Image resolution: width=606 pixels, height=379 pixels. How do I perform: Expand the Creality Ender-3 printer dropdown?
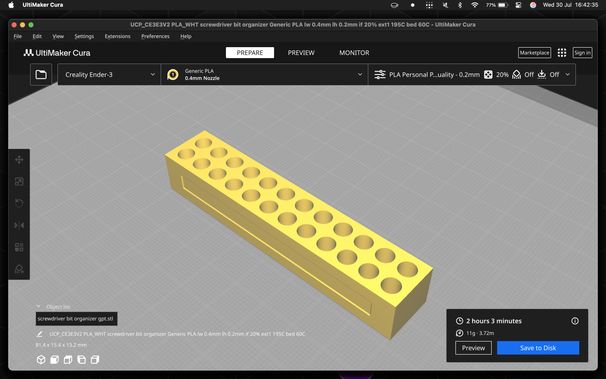[x=109, y=75]
